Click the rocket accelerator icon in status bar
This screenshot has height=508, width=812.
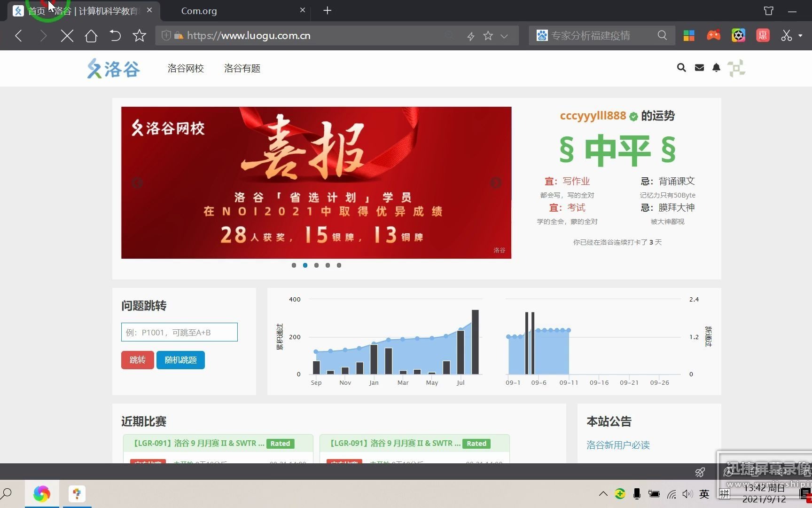pyautogui.click(x=700, y=472)
